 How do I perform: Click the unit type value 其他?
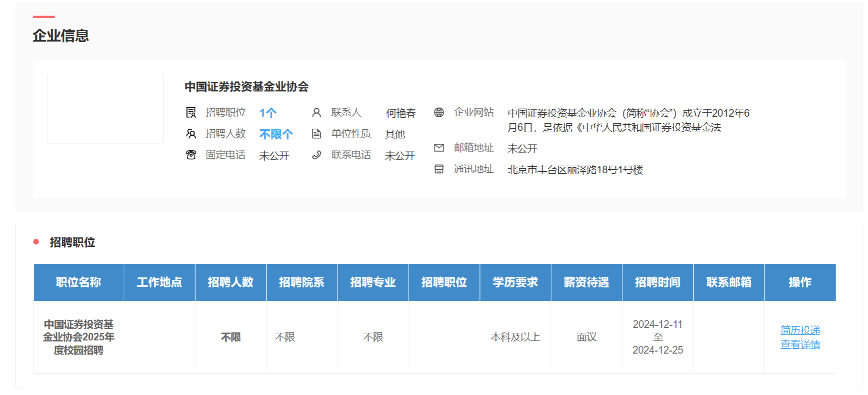tap(395, 134)
